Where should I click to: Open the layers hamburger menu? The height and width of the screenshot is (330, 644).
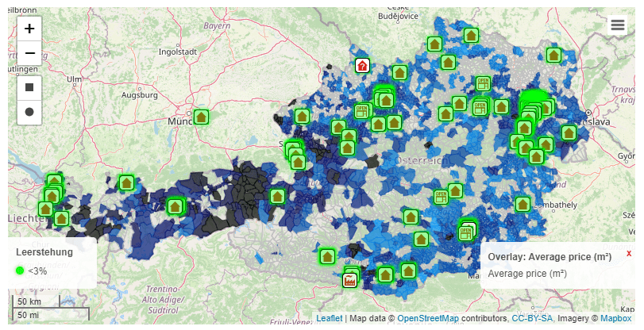coord(618,25)
